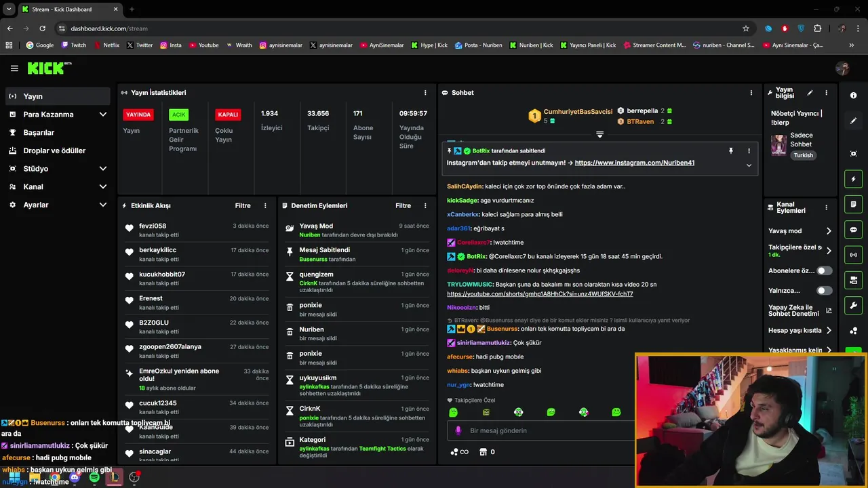Open Twitch bookmark in bookmarks bar
This screenshot has height=488, width=868.
point(74,45)
